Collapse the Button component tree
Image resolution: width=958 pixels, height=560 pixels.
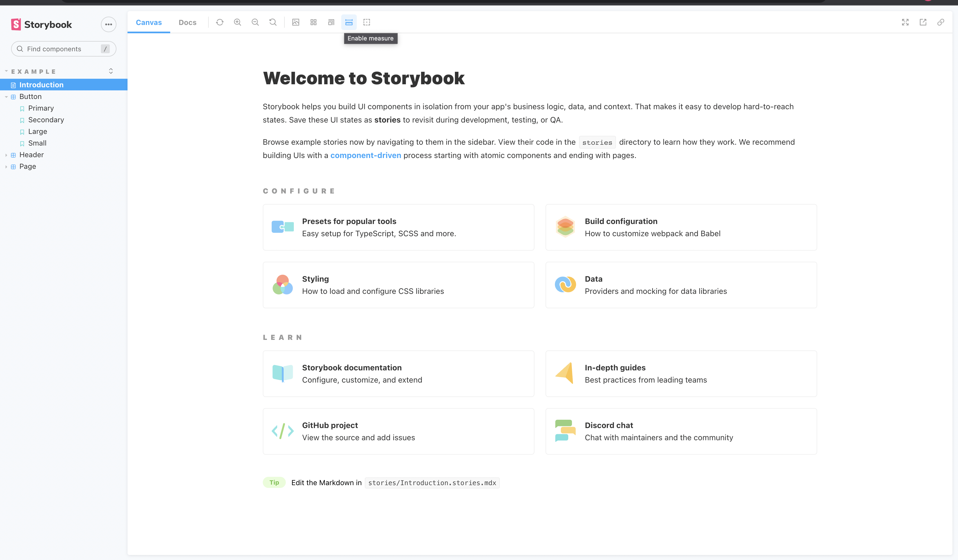6,96
